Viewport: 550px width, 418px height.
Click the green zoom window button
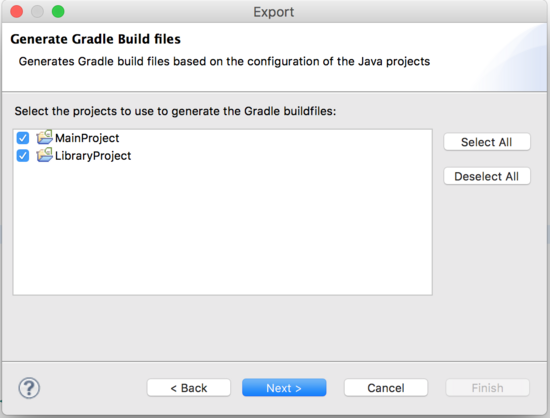(58, 12)
